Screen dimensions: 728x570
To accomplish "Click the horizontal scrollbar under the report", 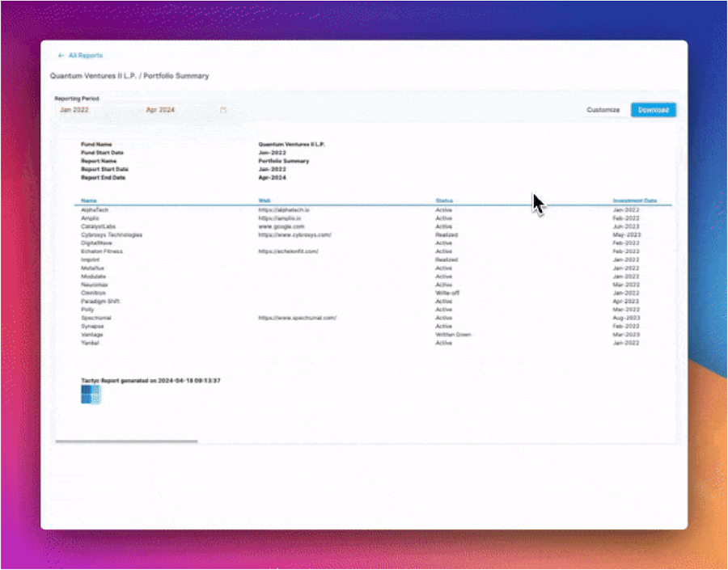I will pyautogui.click(x=126, y=441).
